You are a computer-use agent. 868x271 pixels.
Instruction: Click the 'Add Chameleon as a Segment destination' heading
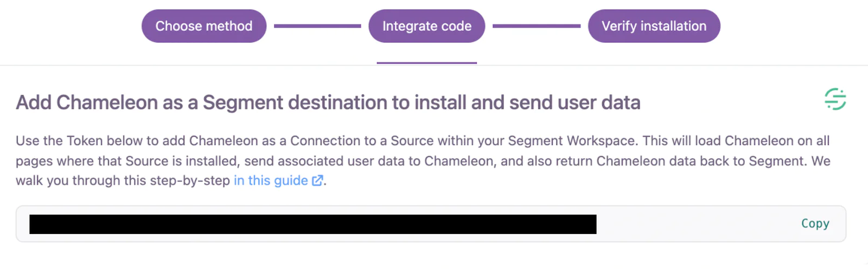(x=328, y=103)
